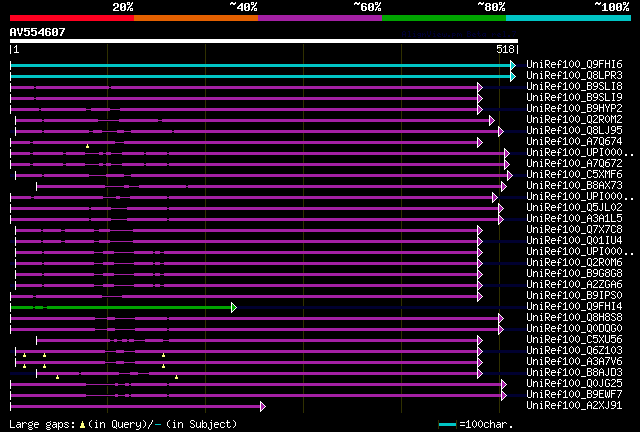Image resolution: width=640 pixels, height=432 pixels.
Task: Open the UniRef100_A3A1L5 label
Action: [x=574, y=219]
